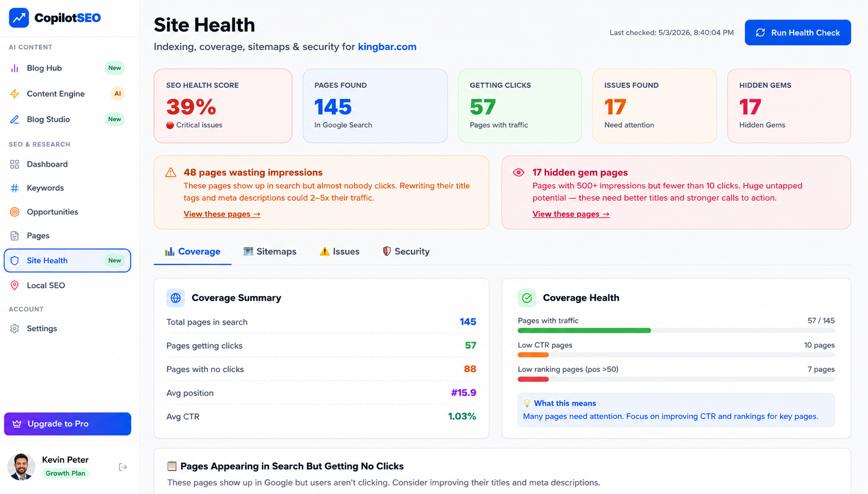Click the SEO Health Score 39% card
Screen dimensions: 868x494
pyautogui.click(x=223, y=105)
